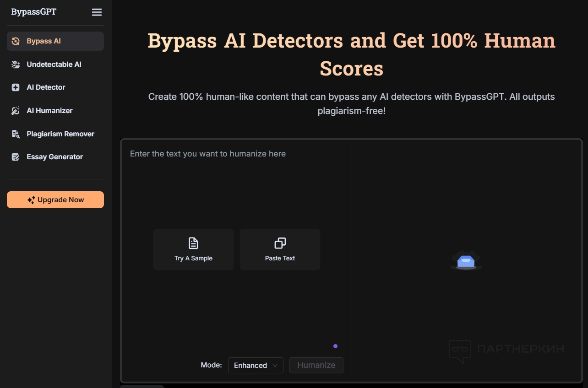Click the Bypass AI sidebar icon
Screen dimensions: 588x388
tap(16, 41)
